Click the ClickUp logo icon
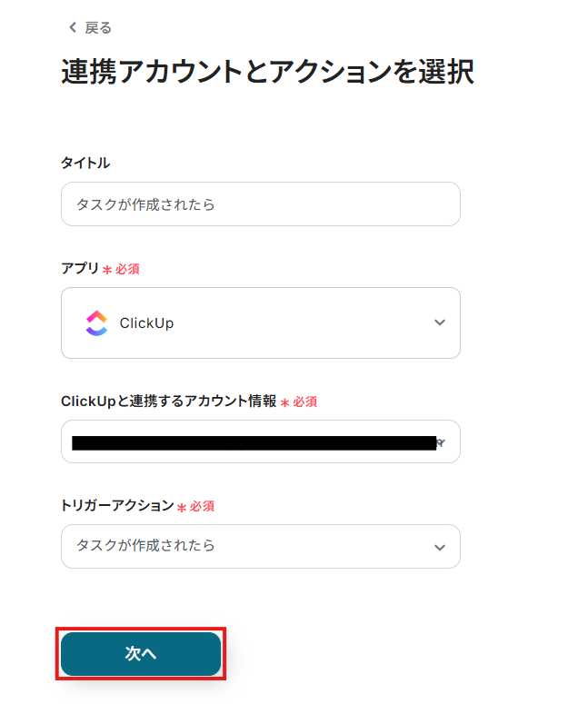The width and height of the screenshot is (588, 704). [x=96, y=323]
